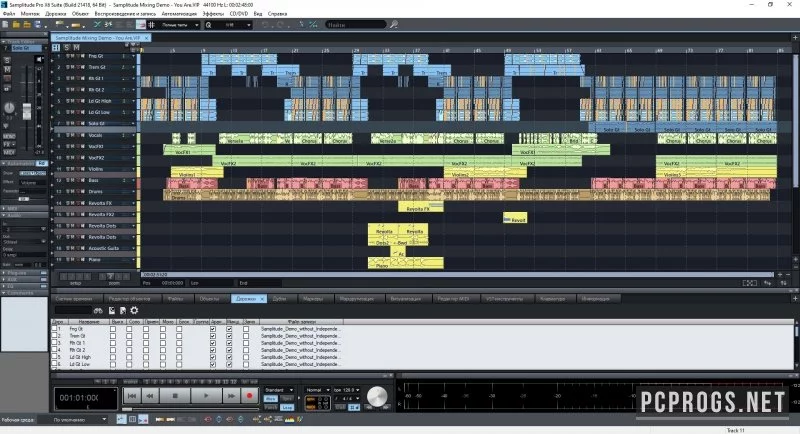
Task: Select the Revolta FX clip in the arrangement
Action: click(x=420, y=206)
